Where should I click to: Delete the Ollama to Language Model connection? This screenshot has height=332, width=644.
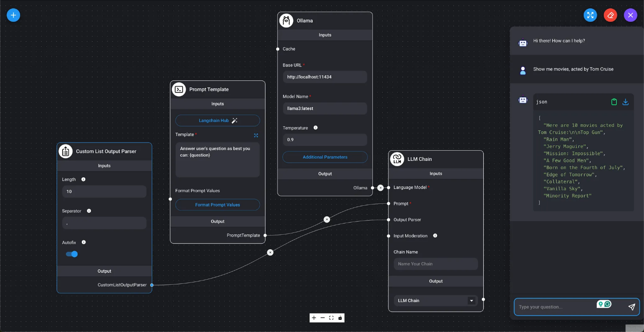pos(380,188)
